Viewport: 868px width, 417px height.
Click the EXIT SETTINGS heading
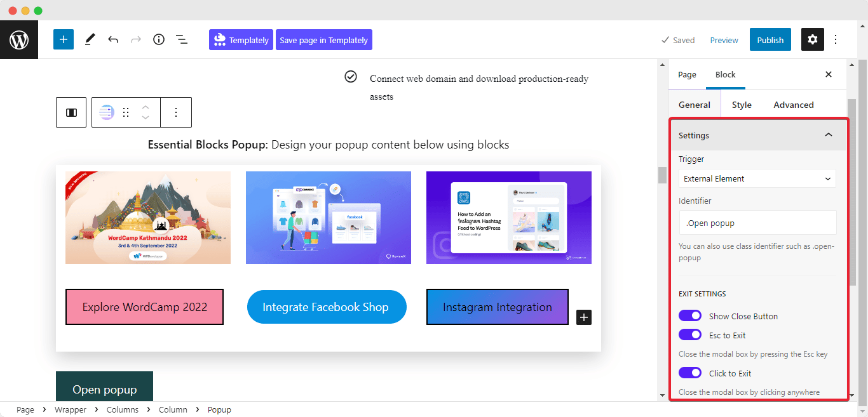click(x=702, y=294)
